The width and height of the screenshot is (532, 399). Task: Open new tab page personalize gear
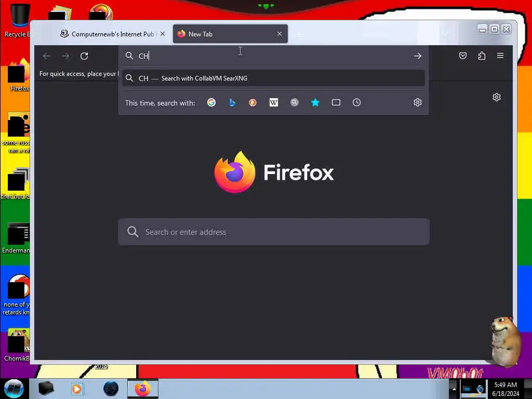(497, 97)
